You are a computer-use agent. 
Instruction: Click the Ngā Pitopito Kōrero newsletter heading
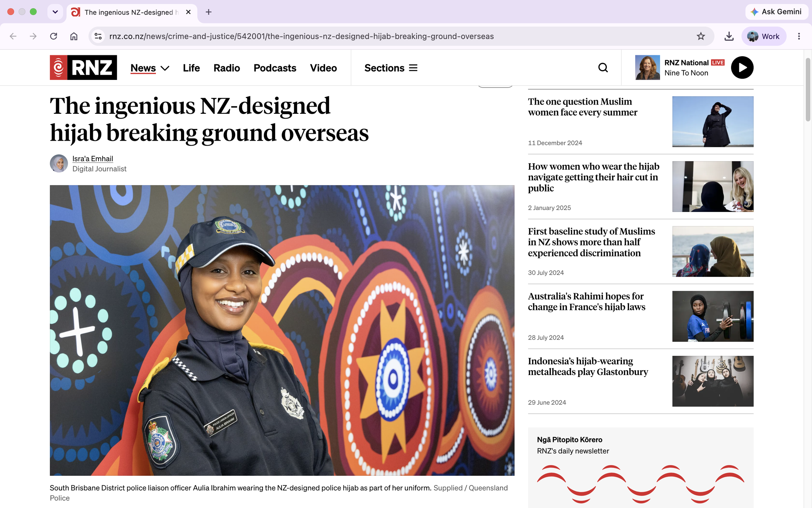click(x=569, y=439)
